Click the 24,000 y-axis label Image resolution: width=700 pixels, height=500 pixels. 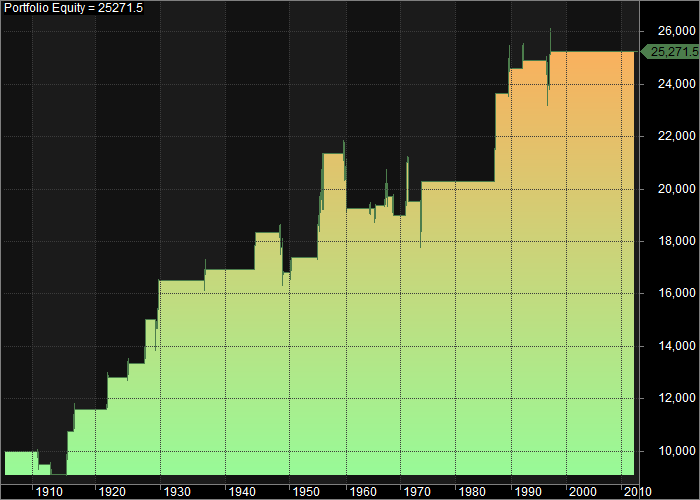(x=677, y=84)
